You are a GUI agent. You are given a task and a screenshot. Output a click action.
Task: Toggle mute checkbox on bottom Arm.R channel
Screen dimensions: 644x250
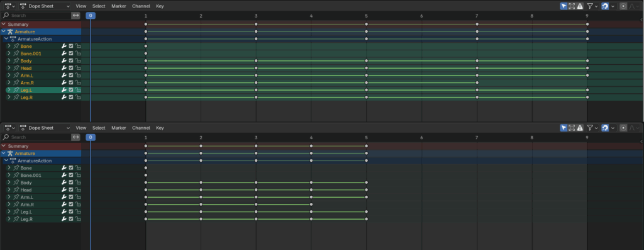(71, 205)
